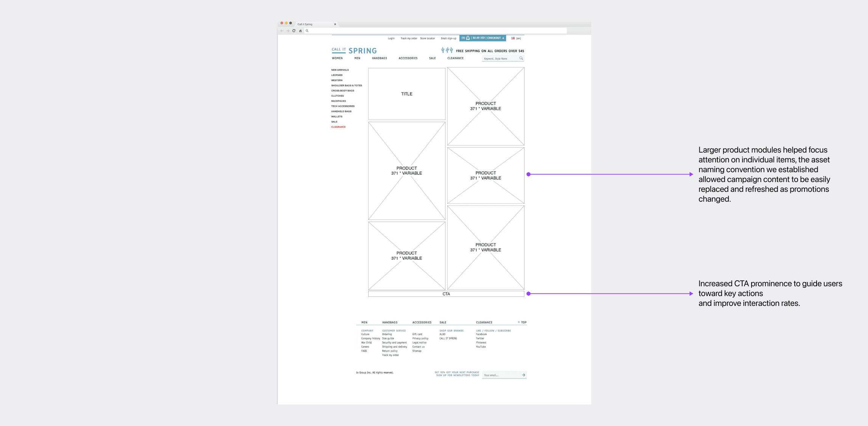Open the Handbags navigation menu
Screen dimensions: 868x426
(379, 58)
